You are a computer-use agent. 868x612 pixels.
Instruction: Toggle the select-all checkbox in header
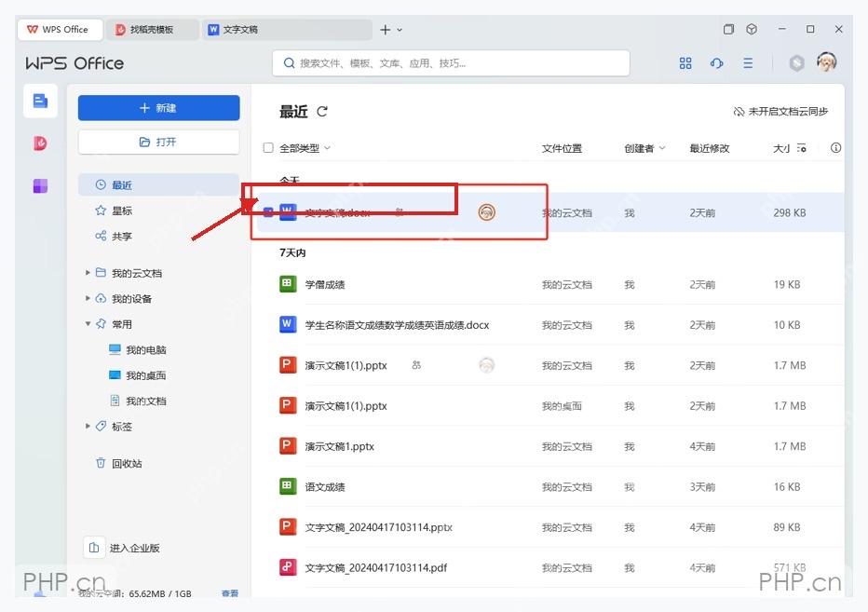[268, 148]
